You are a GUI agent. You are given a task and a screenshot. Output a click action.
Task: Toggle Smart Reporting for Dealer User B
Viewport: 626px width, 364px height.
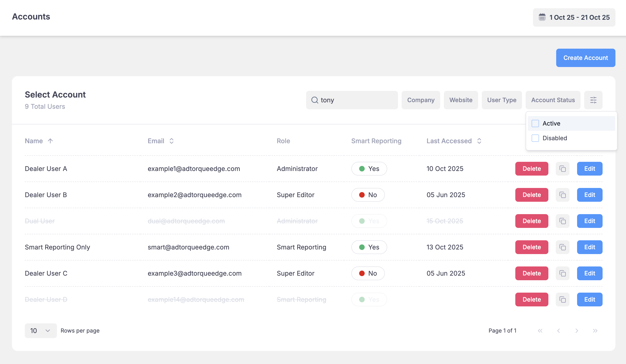pyautogui.click(x=368, y=195)
